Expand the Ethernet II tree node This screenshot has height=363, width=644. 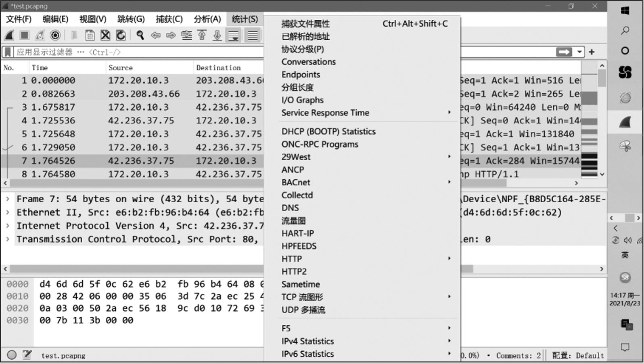[x=8, y=212]
